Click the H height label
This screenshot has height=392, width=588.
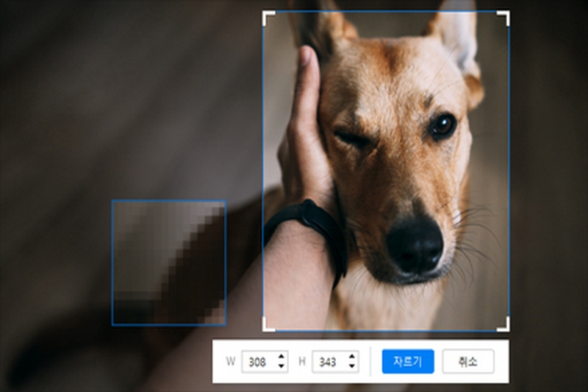301,362
